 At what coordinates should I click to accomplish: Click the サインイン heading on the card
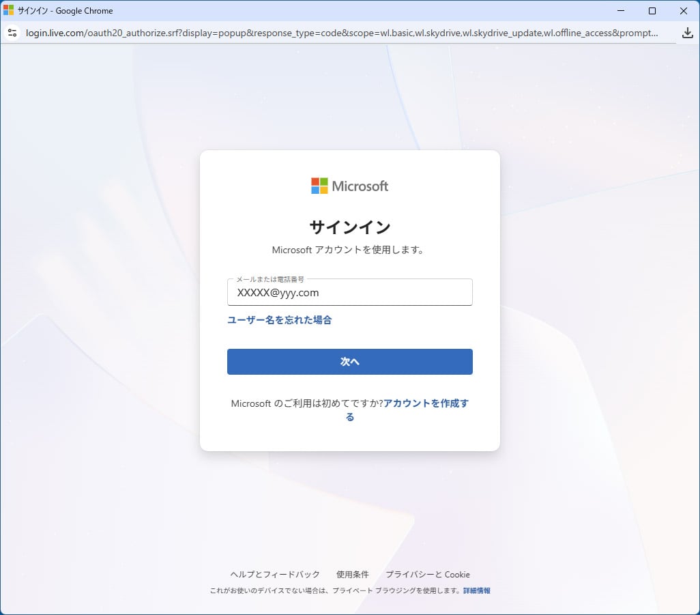coord(349,227)
